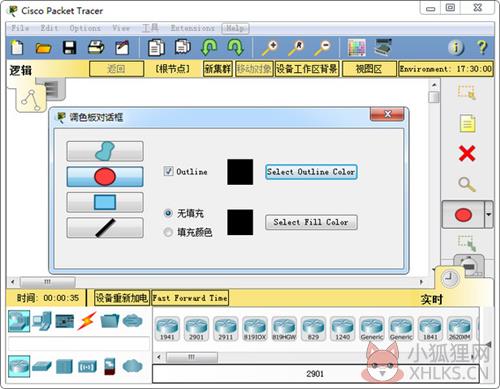Click Select Fill Color button
The height and width of the screenshot is (389, 500).
pyautogui.click(x=311, y=222)
